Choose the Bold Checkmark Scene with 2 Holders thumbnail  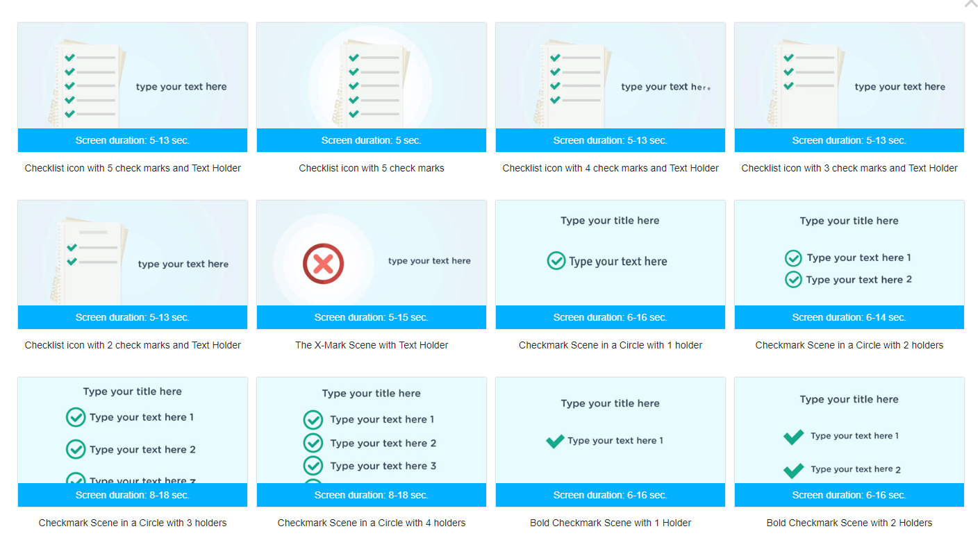pyautogui.click(x=849, y=430)
